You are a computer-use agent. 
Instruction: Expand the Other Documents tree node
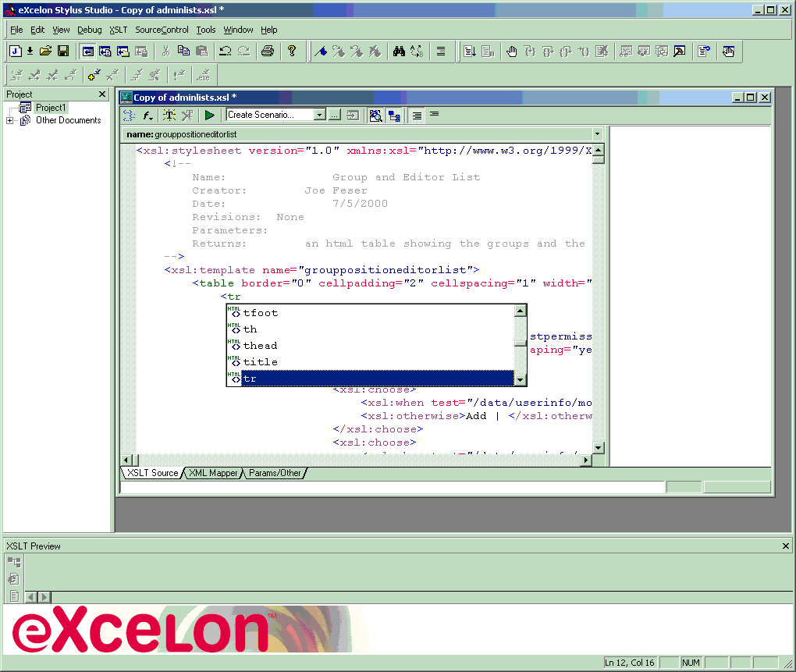(9, 121)
